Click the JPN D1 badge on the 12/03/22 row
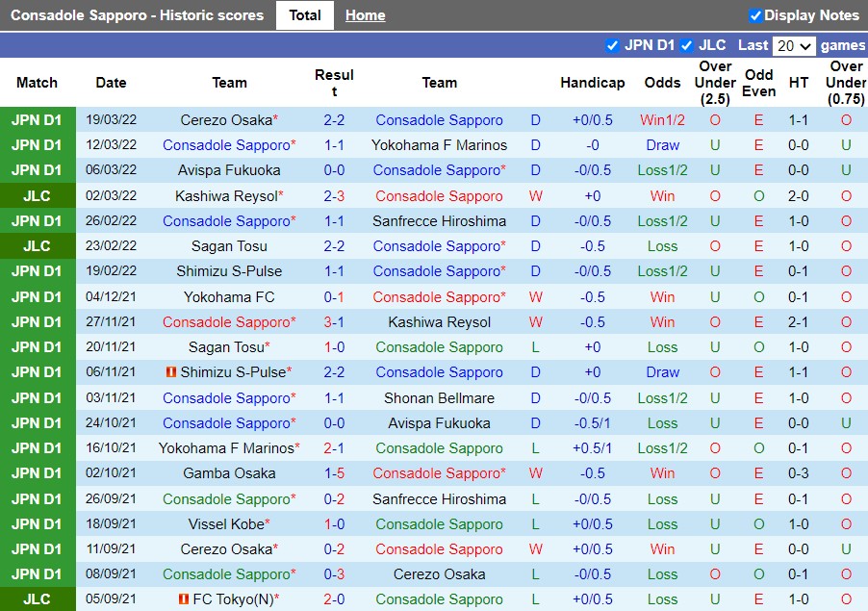Image resolution: width=868 pixels, height=611 pixels. point(38,145)
